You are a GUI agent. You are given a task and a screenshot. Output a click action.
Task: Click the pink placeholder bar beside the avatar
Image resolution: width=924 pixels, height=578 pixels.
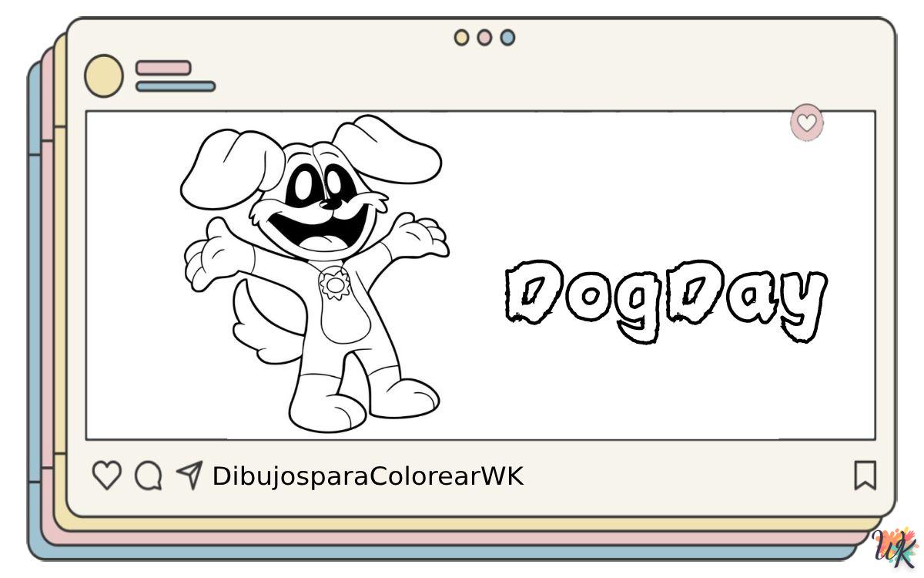pyautogui.click(x=163, y=68)
